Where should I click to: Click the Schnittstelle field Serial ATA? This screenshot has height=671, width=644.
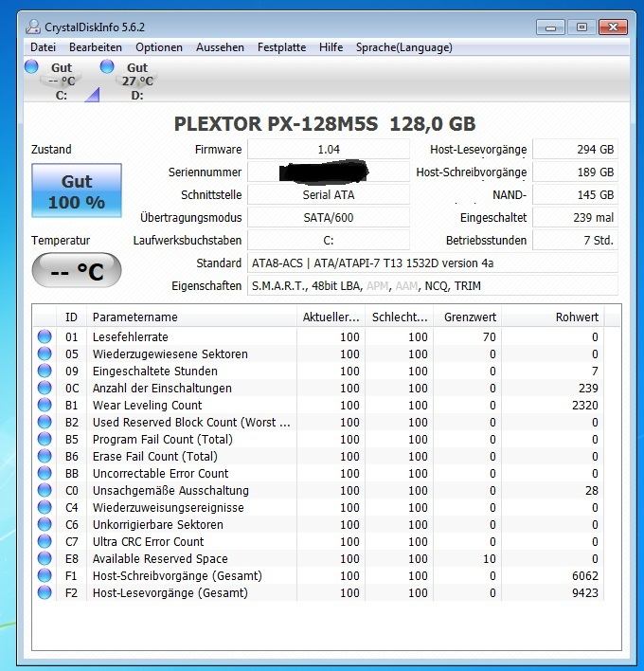coord(329,194)
